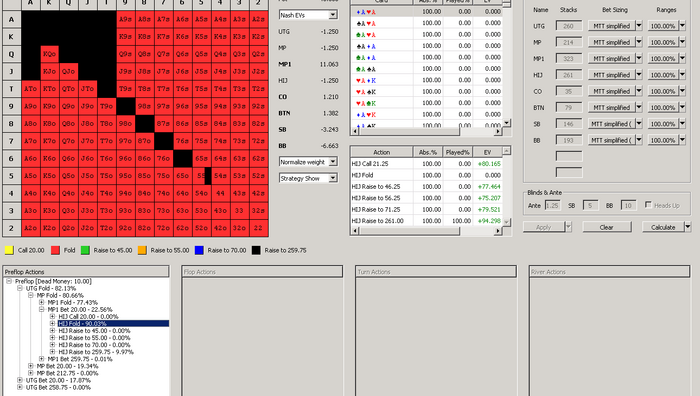Click the Turn Actions panel header
This screenshot has width=700, height=396.
pyautogui.click(x=436, y=272)
